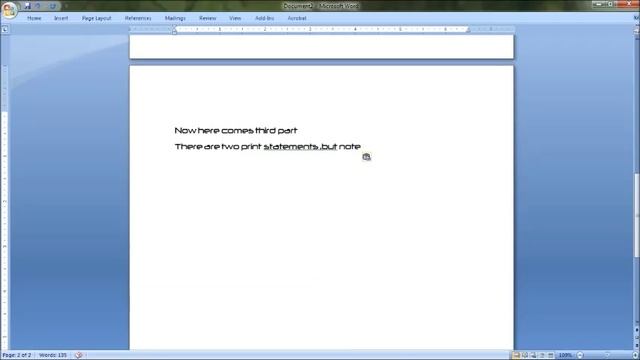Open the Paste Options smart tag
This screenshot has width=640, height=360.
point(367,157)
